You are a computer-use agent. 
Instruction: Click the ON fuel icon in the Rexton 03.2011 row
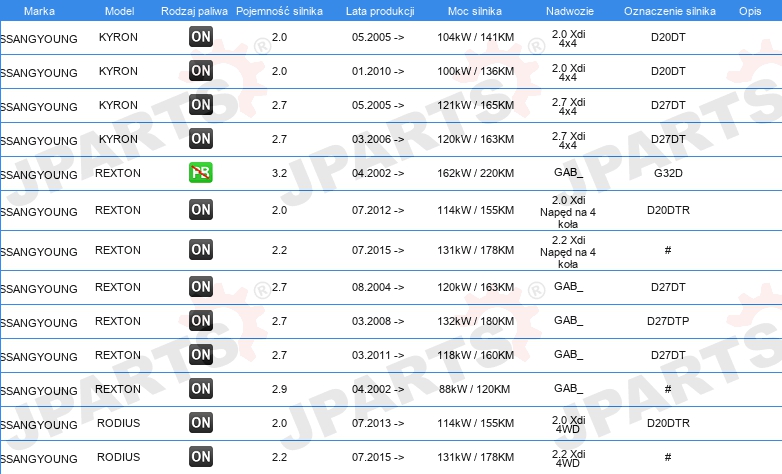point(201,355)
